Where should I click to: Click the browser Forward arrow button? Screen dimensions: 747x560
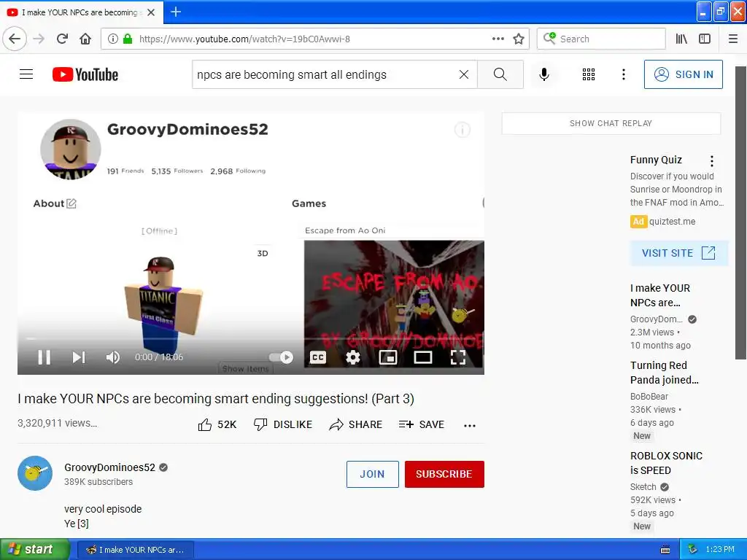click(x=39, y=39)
